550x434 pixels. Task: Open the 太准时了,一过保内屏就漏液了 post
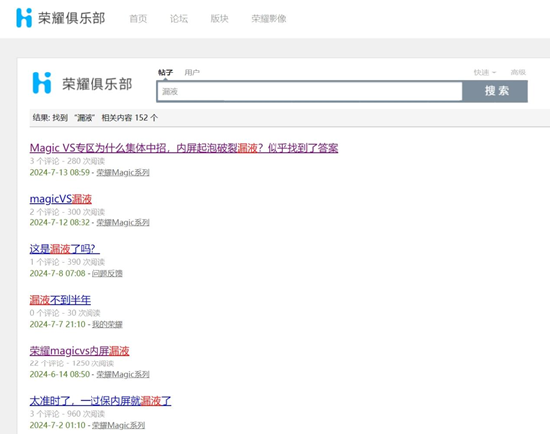(x=100, y=401)
